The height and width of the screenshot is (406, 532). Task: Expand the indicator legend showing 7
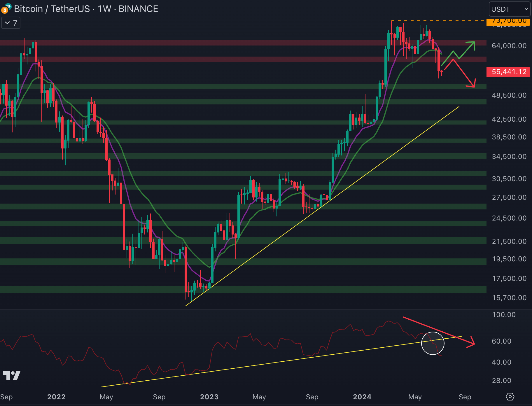click(11, 23)
